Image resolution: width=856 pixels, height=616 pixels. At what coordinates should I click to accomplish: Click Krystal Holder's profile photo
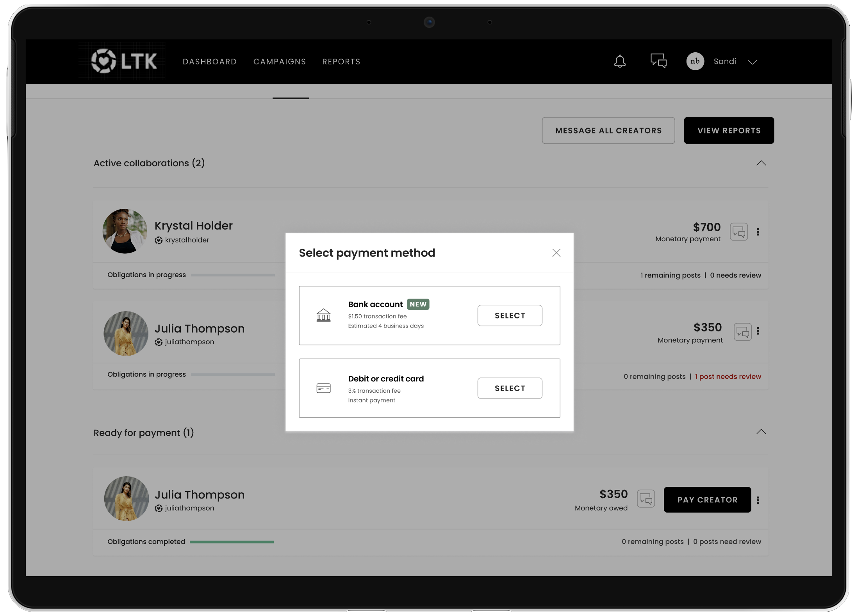(125, 231)
